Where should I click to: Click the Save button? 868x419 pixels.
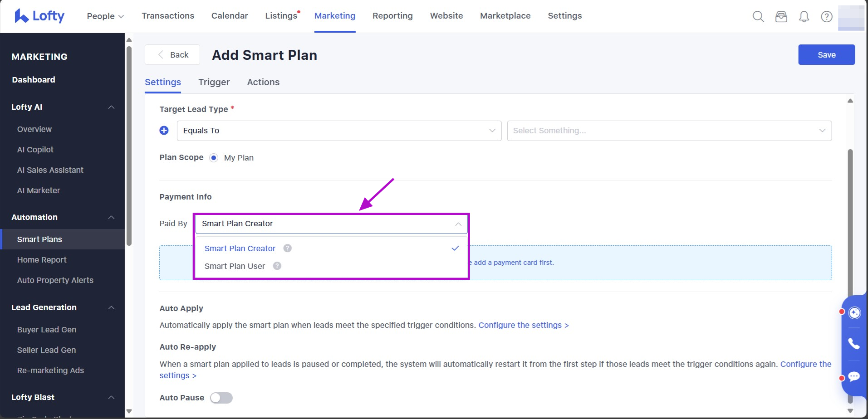pos(826,55)
